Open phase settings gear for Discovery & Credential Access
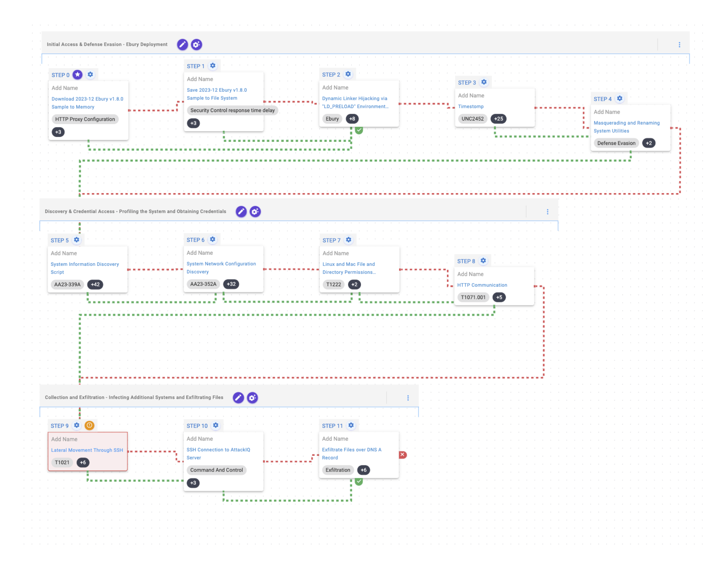Image resolution: width=728 pixels, height=565 pixels. coord(255,211)
